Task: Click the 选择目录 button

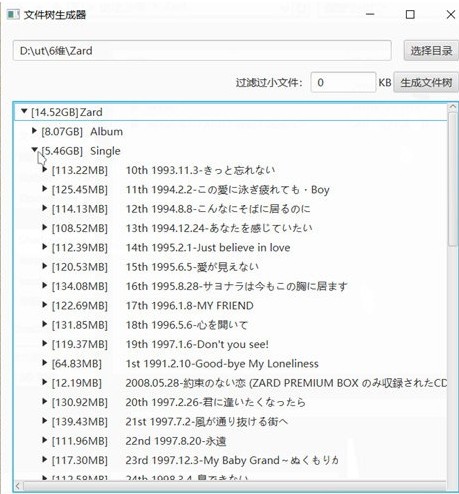Action: (x=431, y=51)
